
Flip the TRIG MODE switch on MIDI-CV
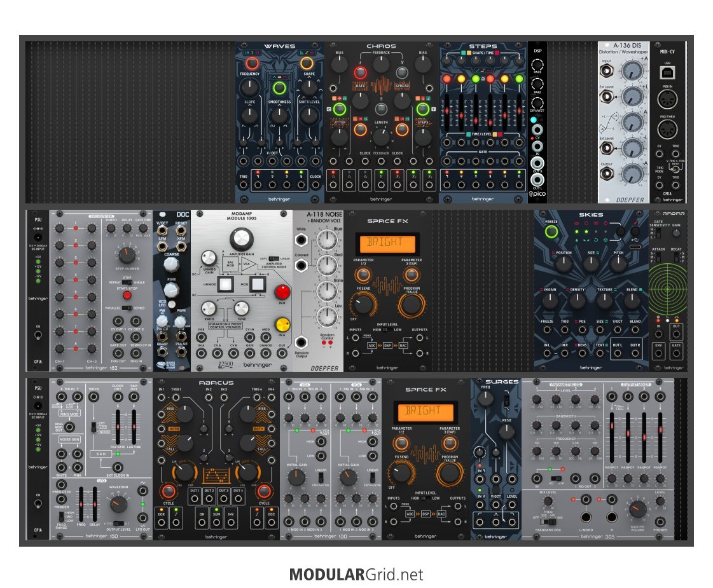(x=674, y=169)
